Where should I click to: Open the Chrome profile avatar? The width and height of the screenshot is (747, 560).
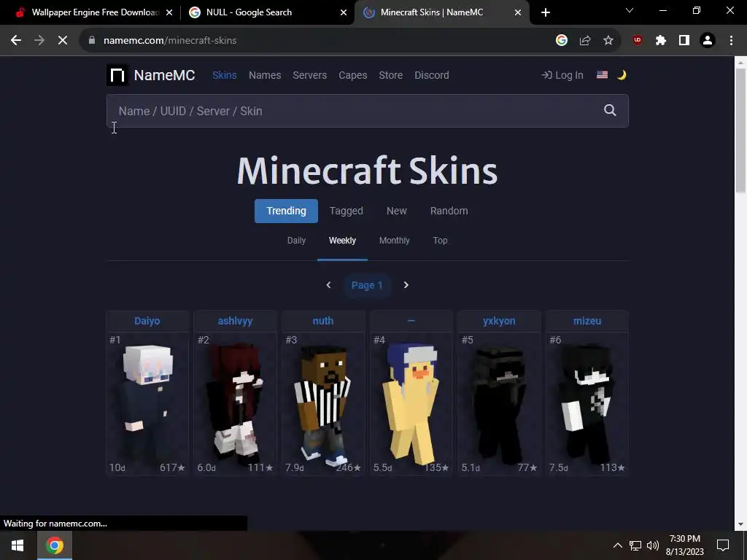pos(708,41)
